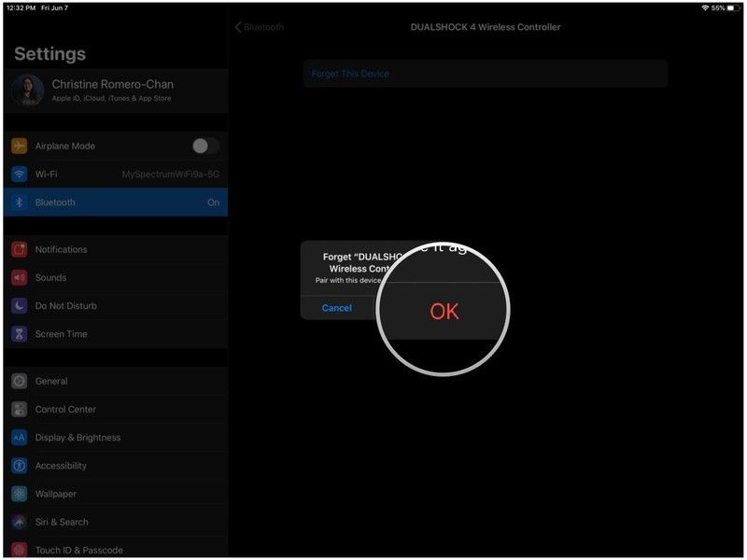Open Siri & Search settings
Image resolution: width=747 pixels, height=560 pixels.
(x=62, y=522)
